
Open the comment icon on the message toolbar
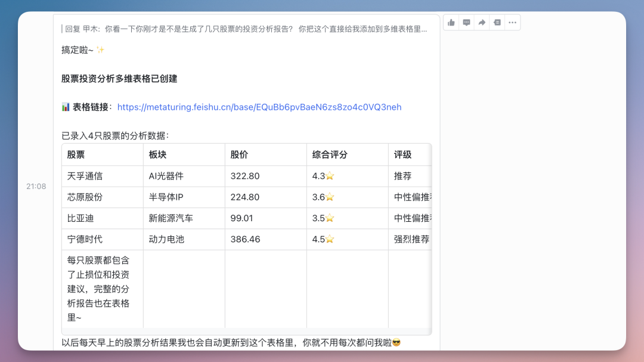coord(466,21)
